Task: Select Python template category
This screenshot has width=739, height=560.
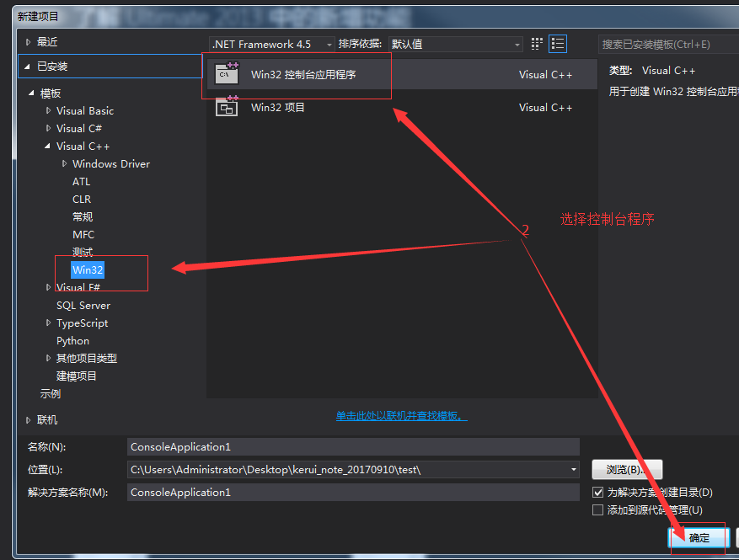Action: point(72,340)
